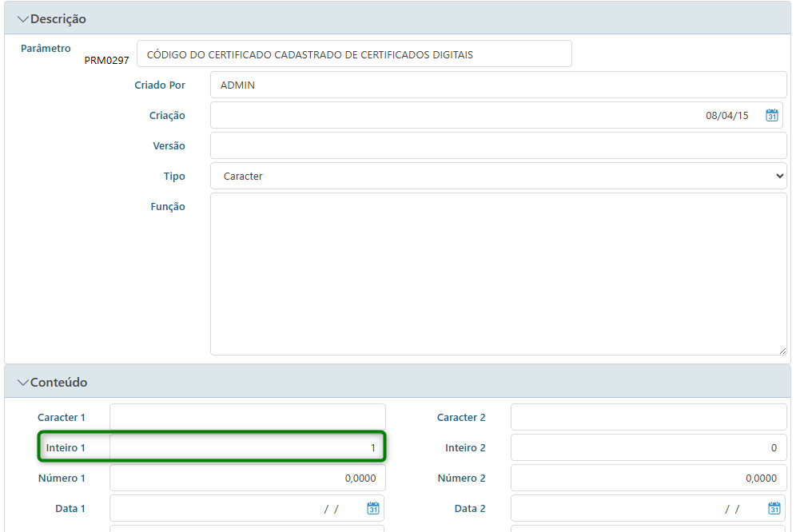
Task: Click the highlighted Inteiro 1 field
Action: point(248,448)
